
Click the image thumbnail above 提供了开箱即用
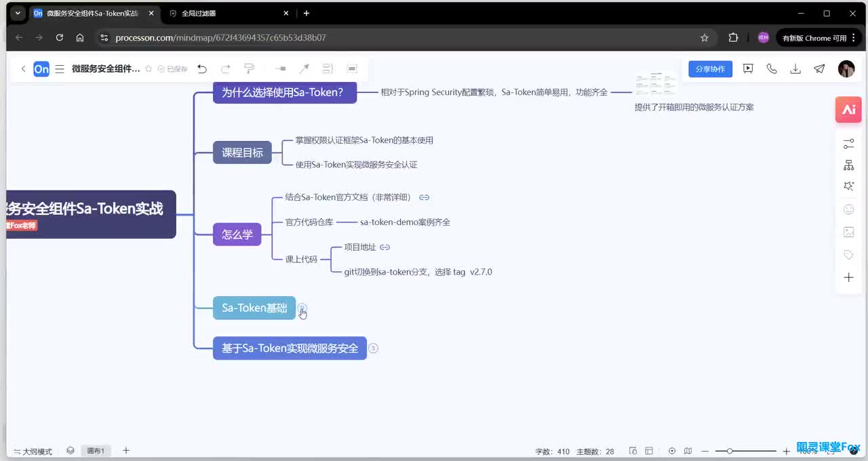coord(656,84)
